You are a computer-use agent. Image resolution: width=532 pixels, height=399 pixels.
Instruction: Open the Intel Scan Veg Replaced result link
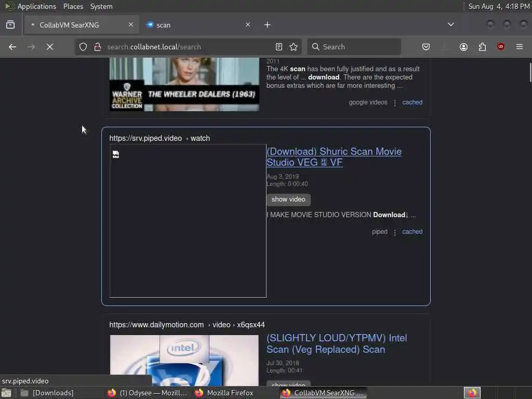click(337, 344)
